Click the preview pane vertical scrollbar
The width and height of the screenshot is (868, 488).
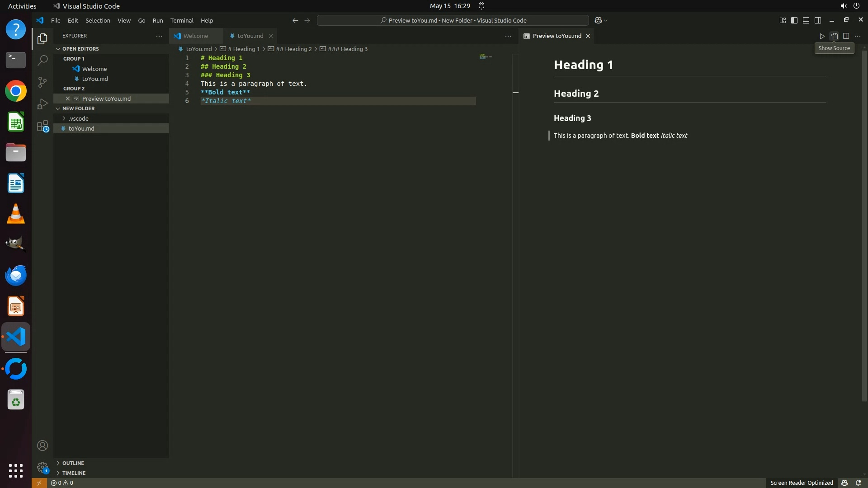pos(864,226)
